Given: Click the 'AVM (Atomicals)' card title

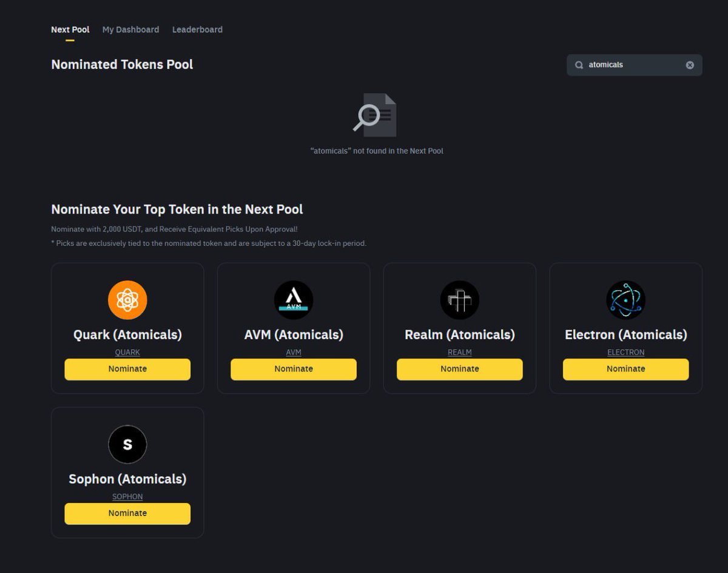Looking at the screenshot, I should tap(294, 335).
